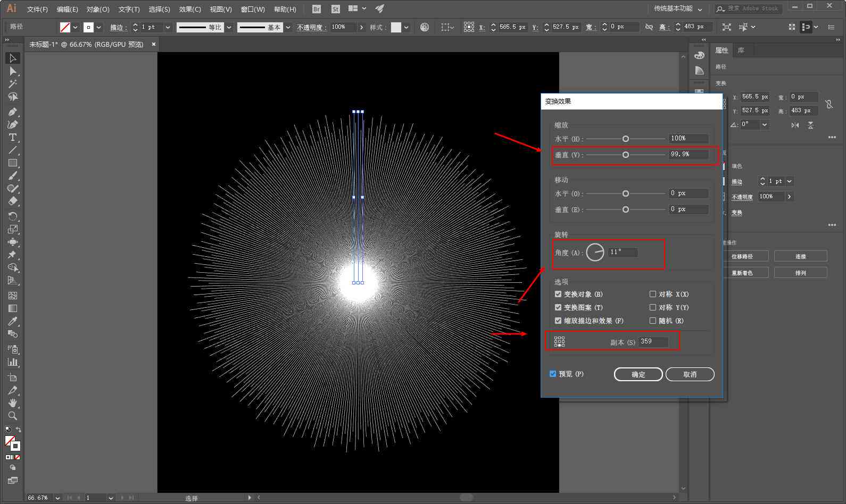Adjust the horizontal move slider

626,194
